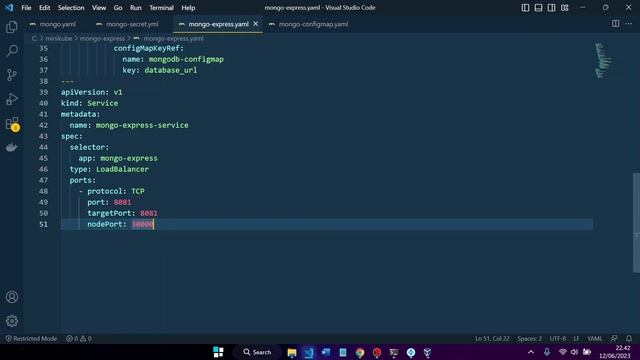Toggle panel layout icon

(x=538, y=7)
